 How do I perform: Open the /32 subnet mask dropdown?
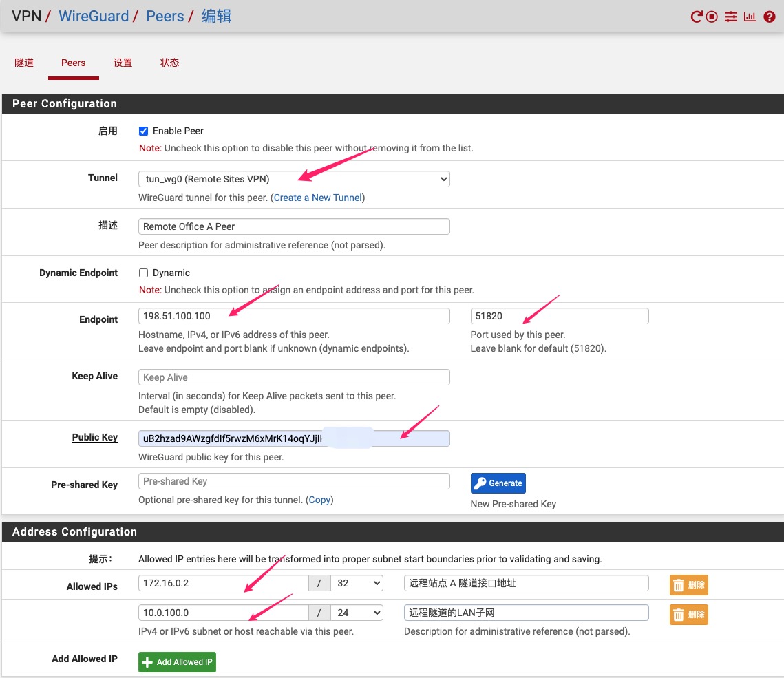click(x=357, y=583)
